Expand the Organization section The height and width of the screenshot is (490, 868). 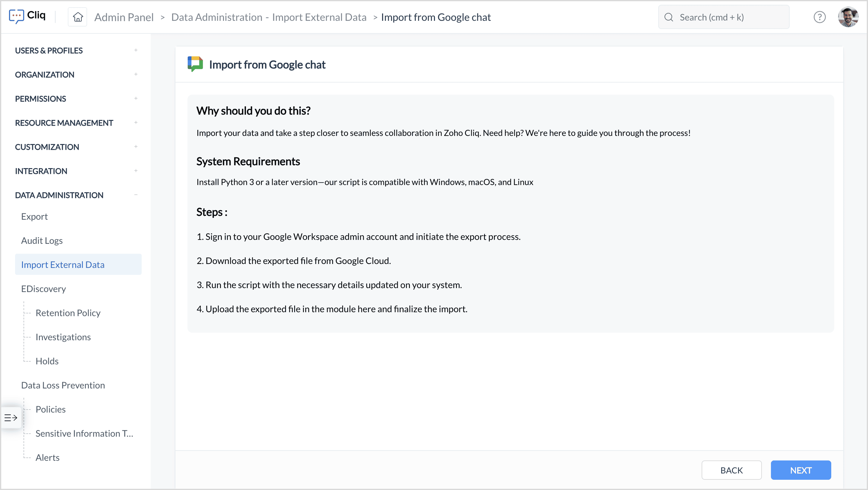pos(136,74)
